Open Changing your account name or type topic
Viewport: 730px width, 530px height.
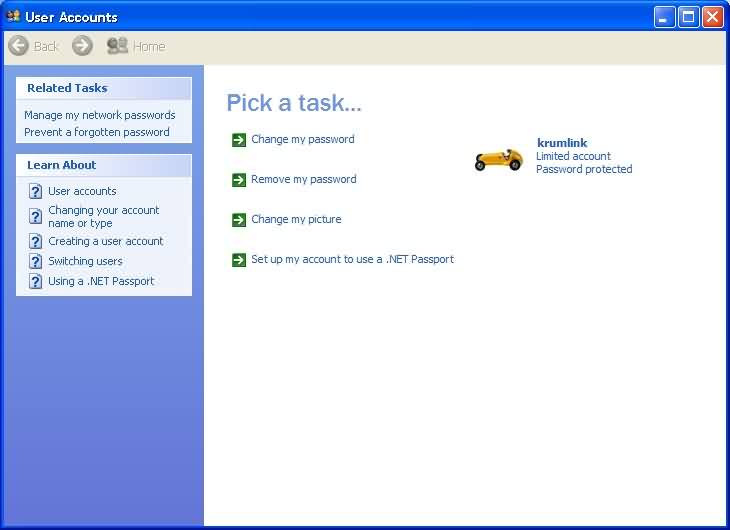point(104,217)
